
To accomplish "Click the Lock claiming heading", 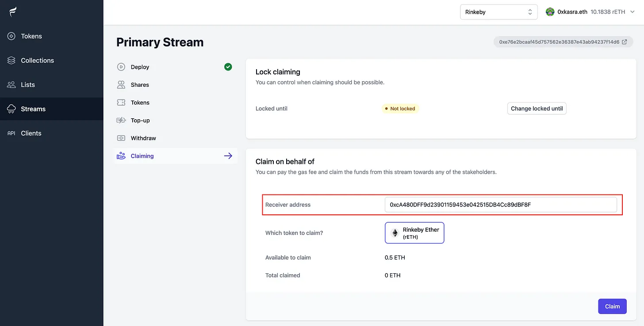I will click(278, 72).
